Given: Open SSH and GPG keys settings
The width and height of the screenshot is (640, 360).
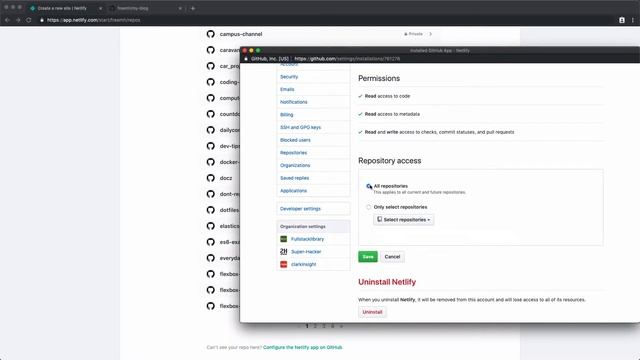Looking at the screenshot, I should 300,127.
